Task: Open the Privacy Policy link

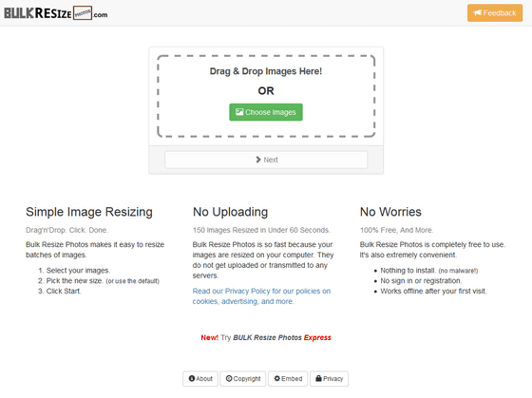Action: tap(261, 296)
